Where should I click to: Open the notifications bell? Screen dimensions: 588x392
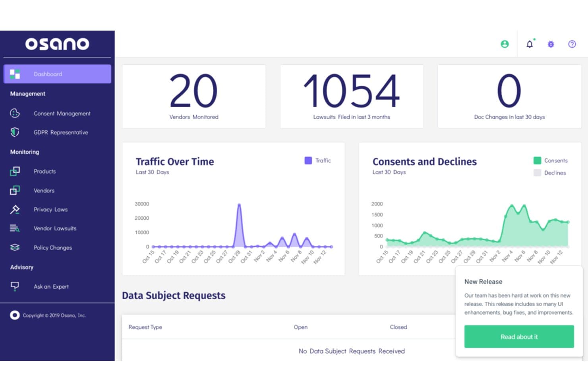530,44
